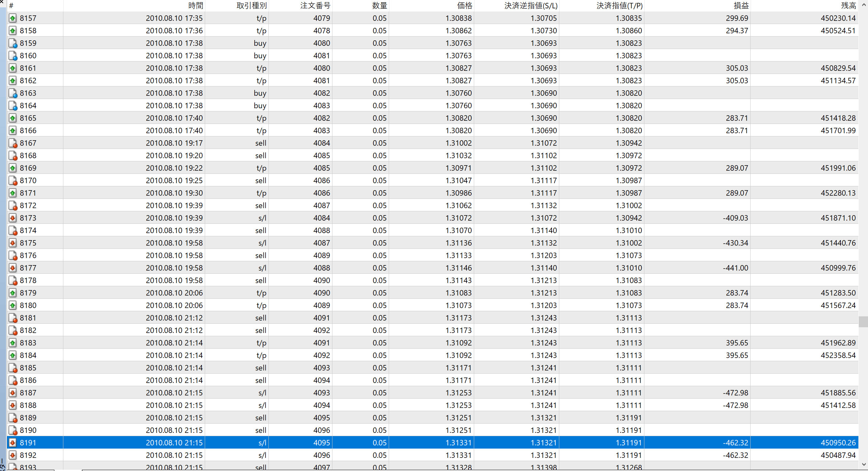The image size is (868, 471).
Task: Click the # column header
Action: click(35, 5)
